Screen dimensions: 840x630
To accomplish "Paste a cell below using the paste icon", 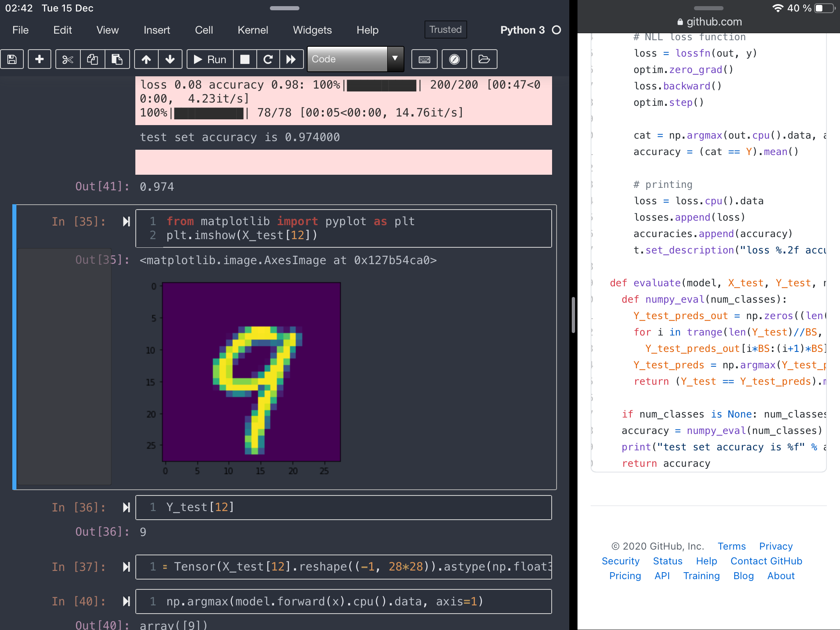I will [117, 59].
